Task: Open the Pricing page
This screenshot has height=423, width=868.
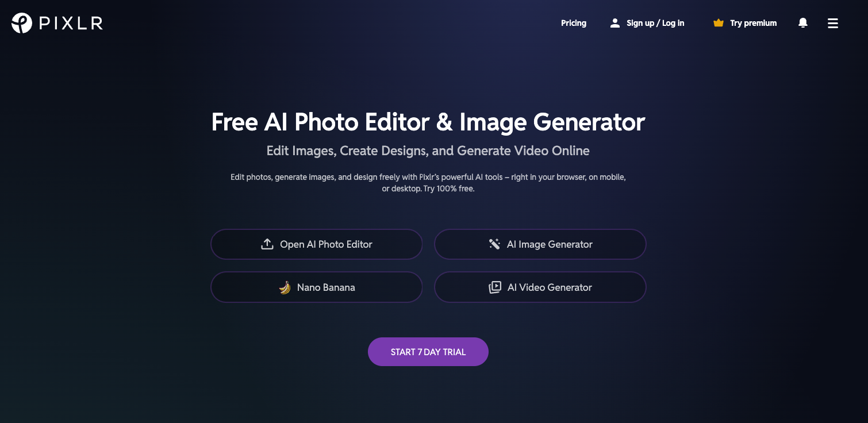Action: [574, 23]
